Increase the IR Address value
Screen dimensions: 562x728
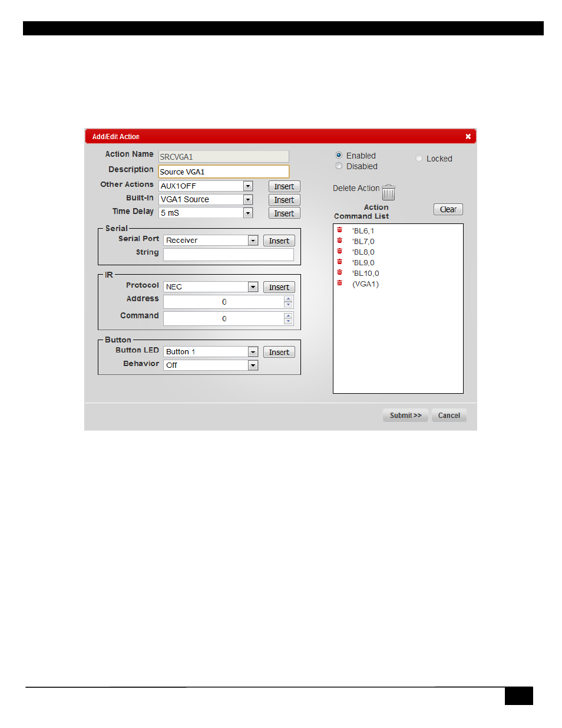(288, 299)
